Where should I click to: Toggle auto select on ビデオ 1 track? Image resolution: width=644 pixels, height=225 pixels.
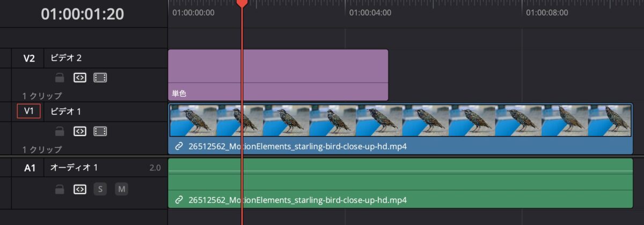point(79,131)
